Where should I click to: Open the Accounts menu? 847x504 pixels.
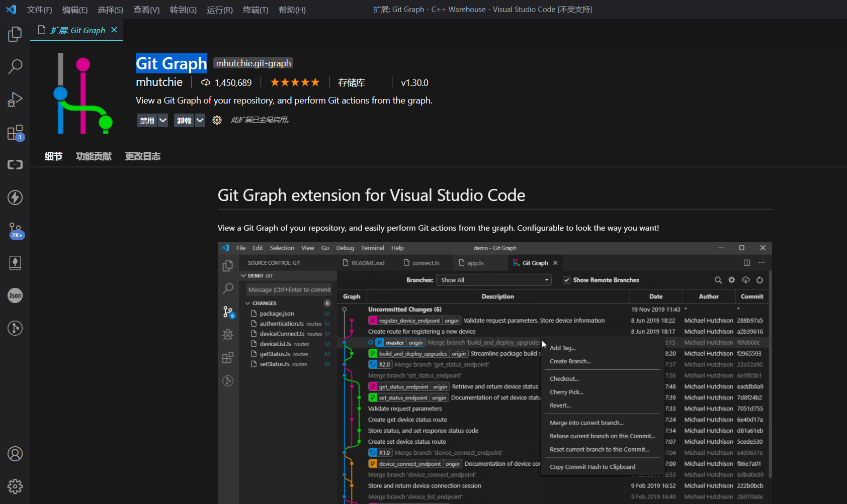(x=15, y=454)
